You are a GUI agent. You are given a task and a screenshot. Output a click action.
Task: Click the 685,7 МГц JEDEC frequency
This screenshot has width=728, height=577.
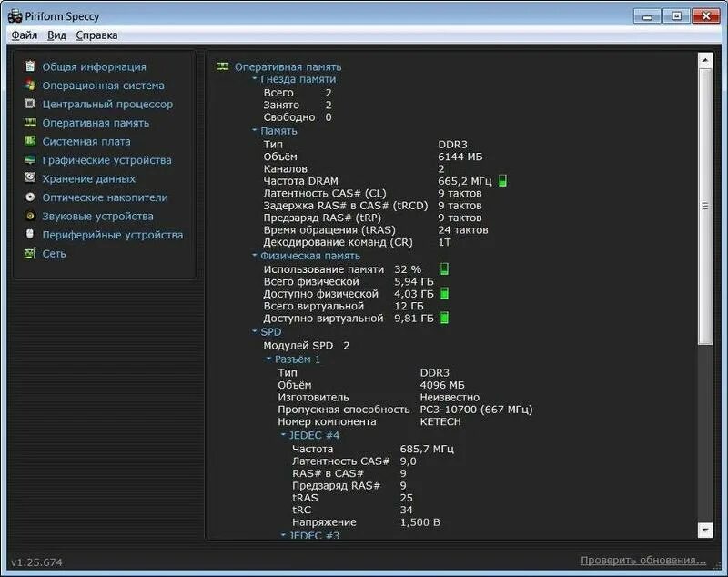pos(427,449)
